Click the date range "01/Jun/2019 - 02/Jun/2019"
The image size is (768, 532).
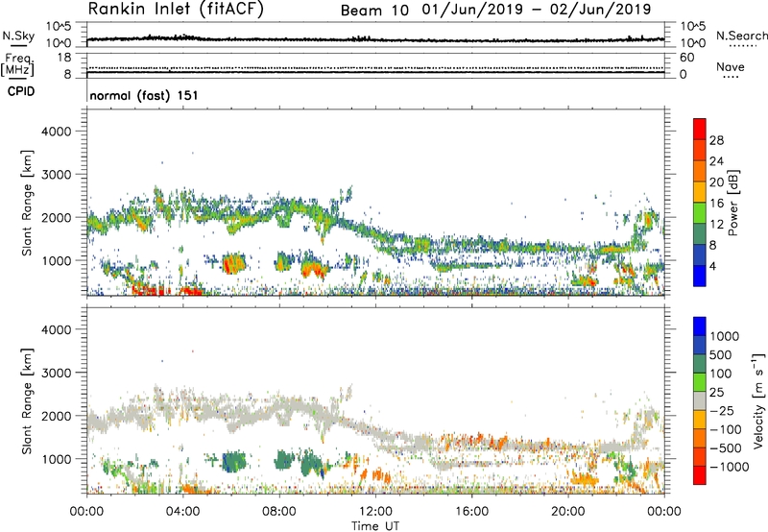tap(537, 10)
